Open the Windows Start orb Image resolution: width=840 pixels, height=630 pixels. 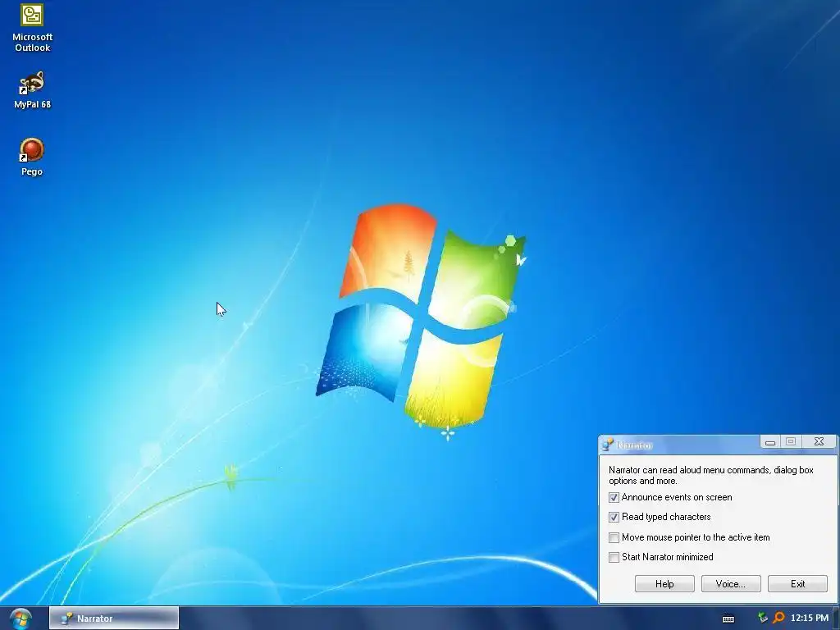21,619
